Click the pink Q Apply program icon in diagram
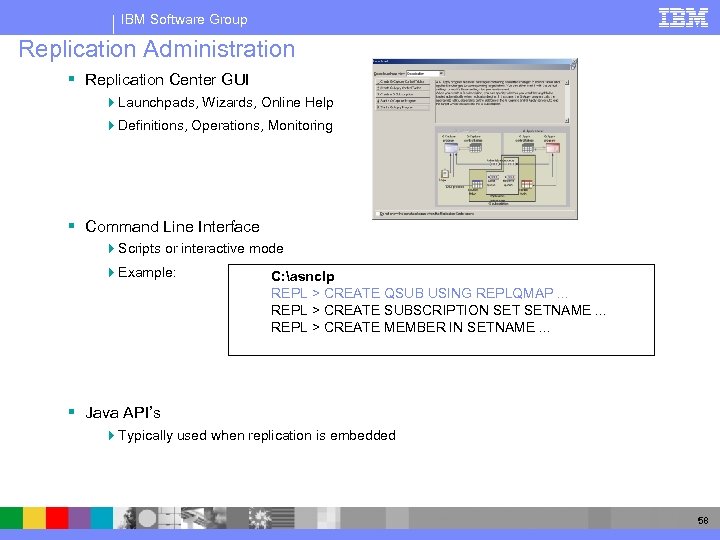Image resolution: width=720 pixels, height=540 pixels. coord(553,147)
